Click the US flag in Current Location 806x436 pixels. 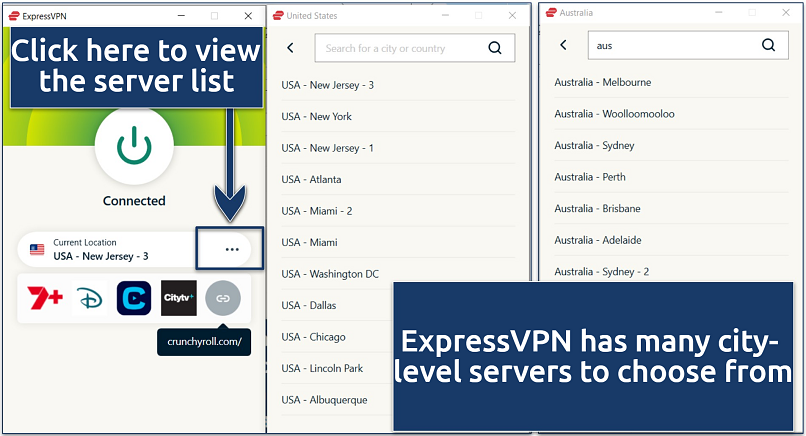point(37,250)
